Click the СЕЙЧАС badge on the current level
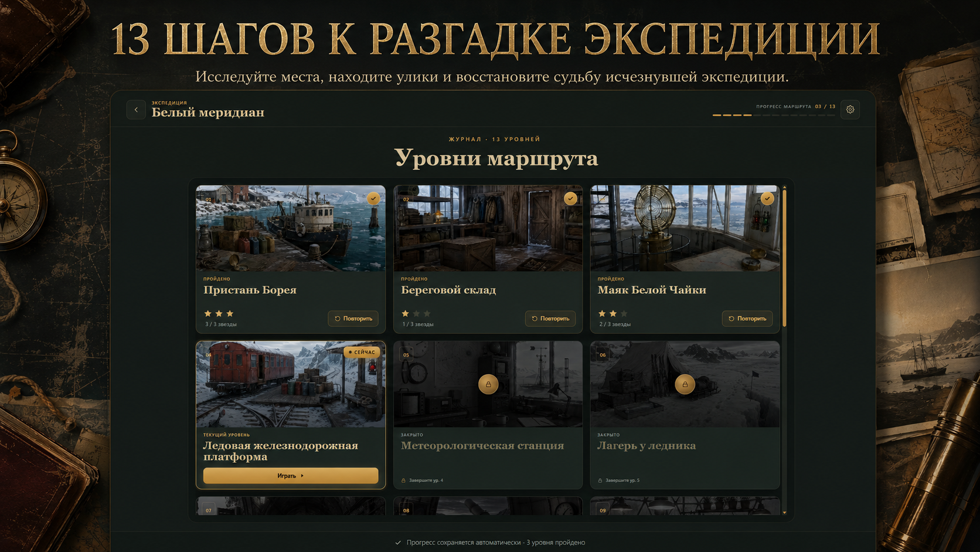Viewport: 980px width, 552px height. pos(362,352)
